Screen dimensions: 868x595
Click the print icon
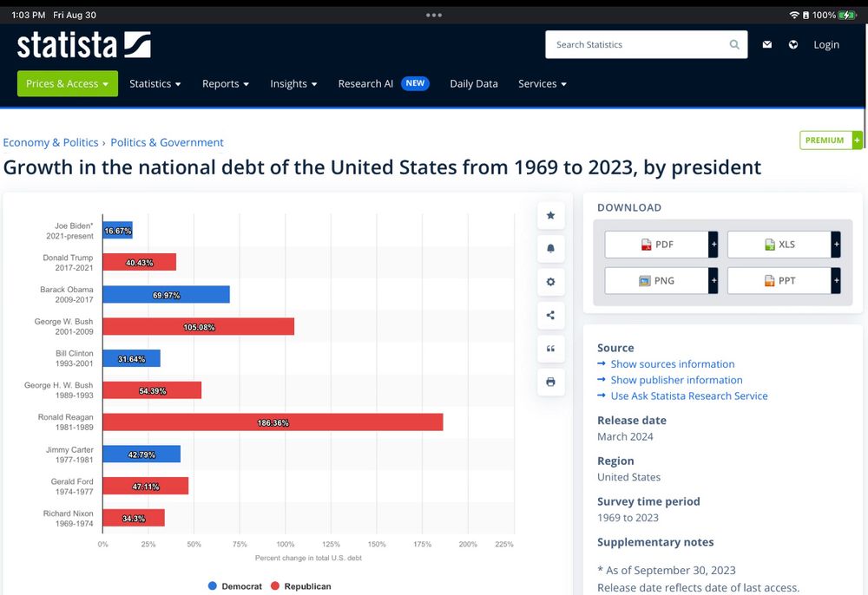[551, 382]
